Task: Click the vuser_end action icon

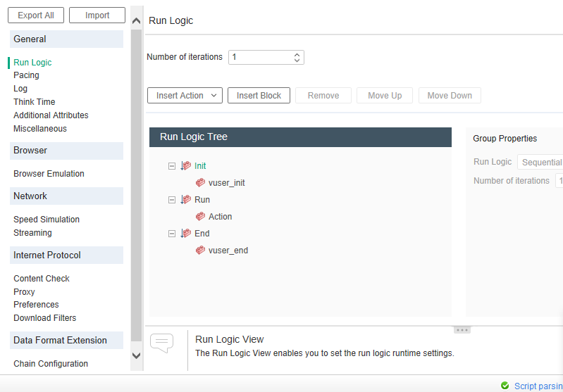Action: coord(200,250)
